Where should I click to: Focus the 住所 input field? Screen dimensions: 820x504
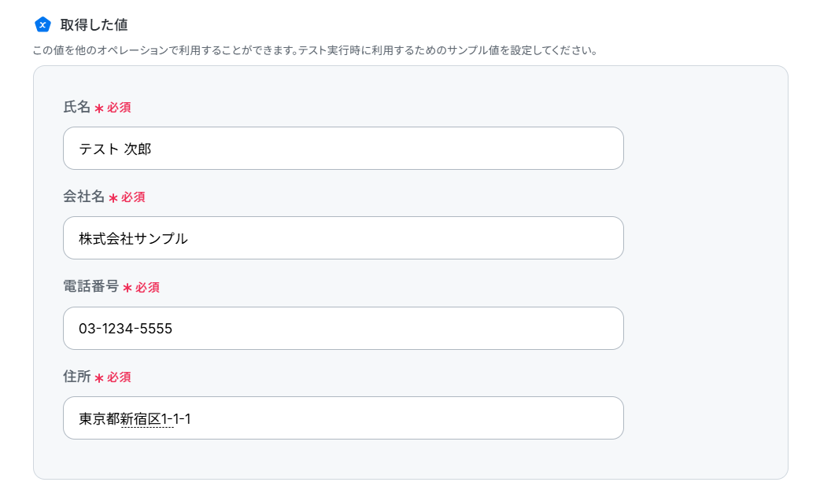pos(343,418)
